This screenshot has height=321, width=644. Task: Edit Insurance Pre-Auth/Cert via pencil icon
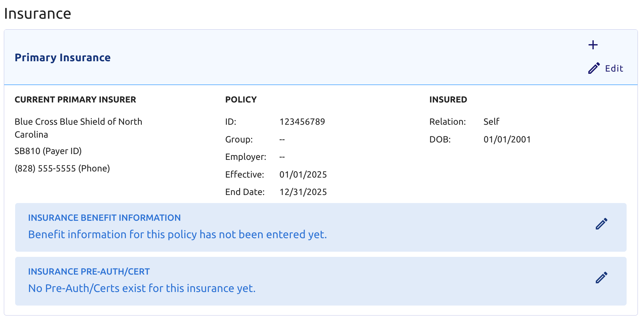[x=601, y=277]
